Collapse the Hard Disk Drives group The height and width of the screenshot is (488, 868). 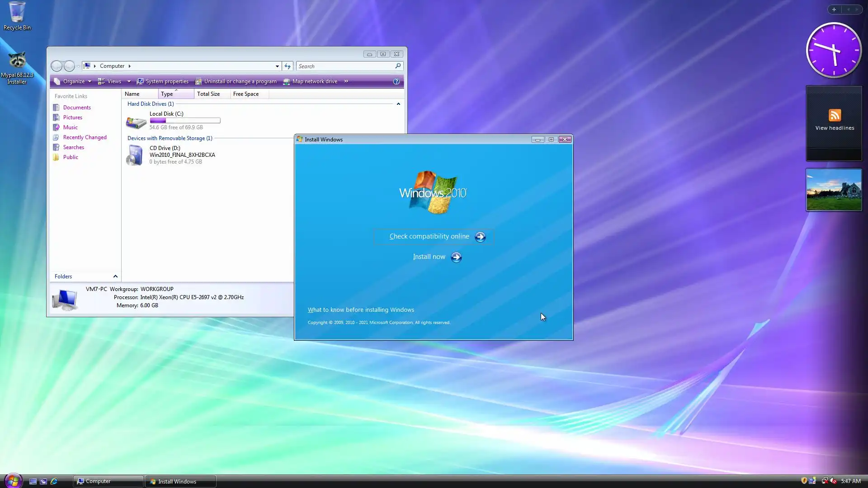pos(398,104)
